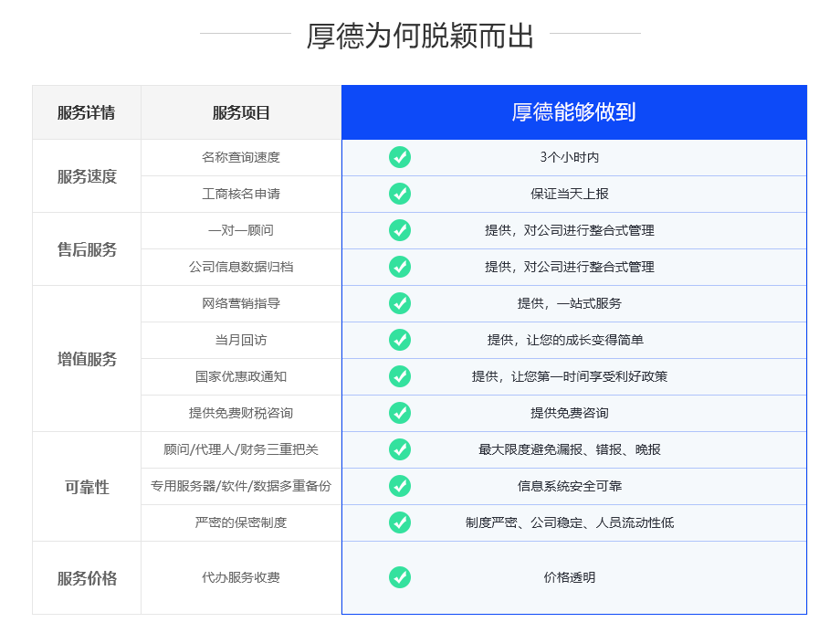Select the 服务价格 category cell
Image resolution: width=840 pixels, height=633 pixels.
pos(87,578)
